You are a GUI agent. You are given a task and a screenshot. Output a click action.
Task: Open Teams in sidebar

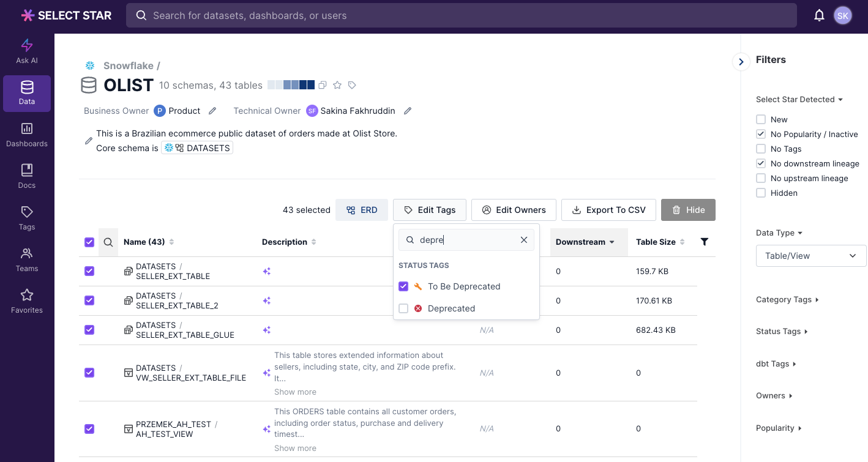[x=27, y=260]
